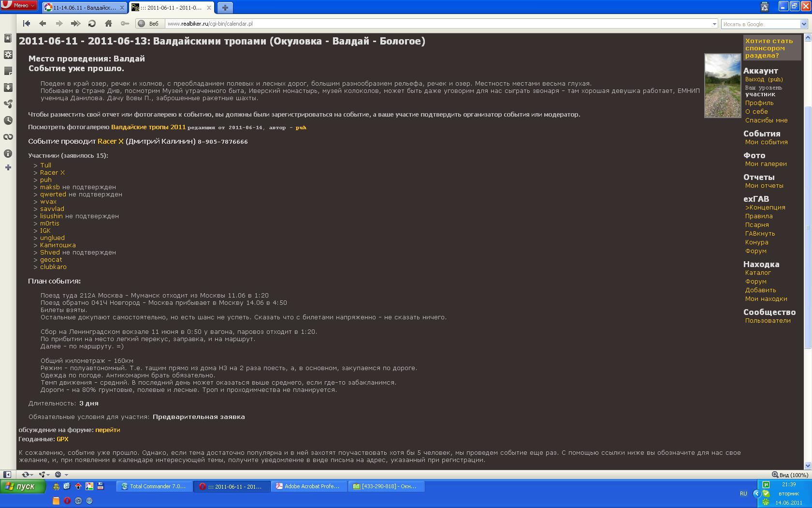Go to the Home page icon
The height and width of the screenshot is (508, 812).
tap(108, 23)
